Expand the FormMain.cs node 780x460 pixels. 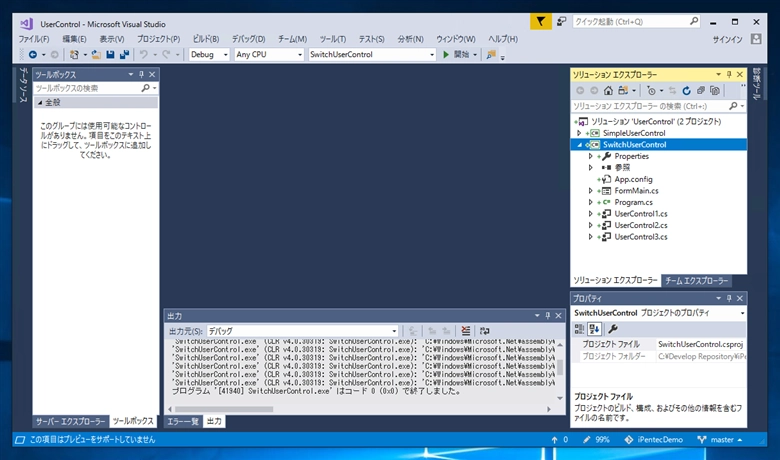[x=590, y=191]
